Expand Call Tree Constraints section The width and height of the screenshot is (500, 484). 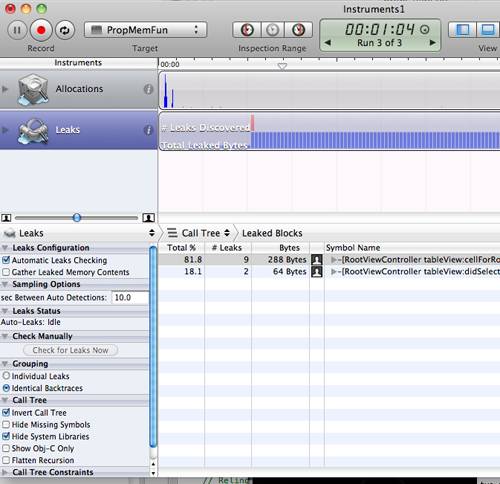tap(5, 472)
